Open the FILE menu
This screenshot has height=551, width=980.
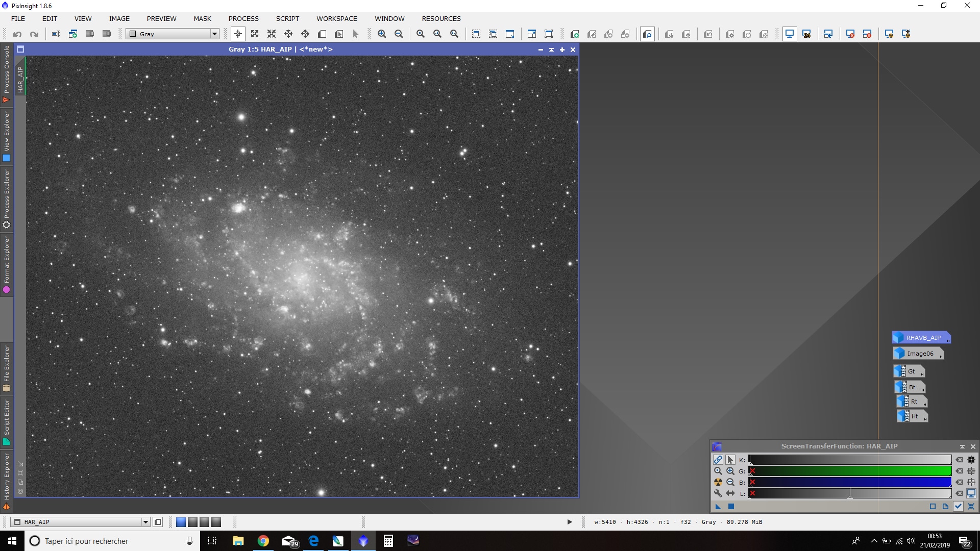18,18
